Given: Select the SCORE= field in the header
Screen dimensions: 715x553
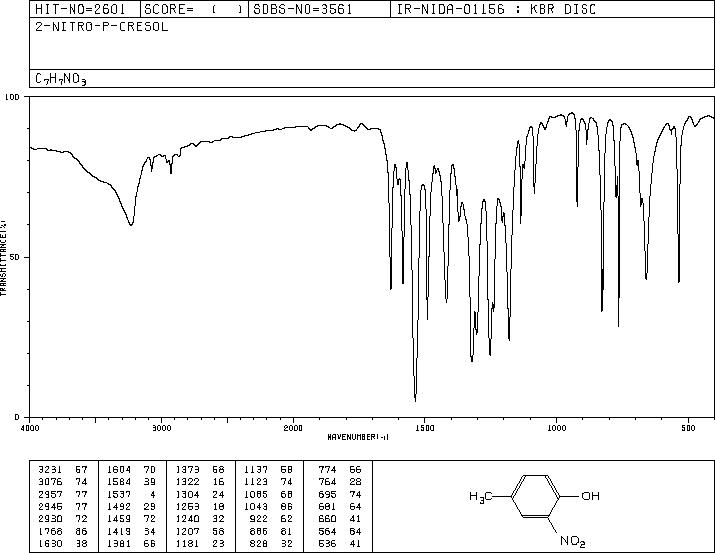Looking at the screenshot, I should (x=193, y=9).
